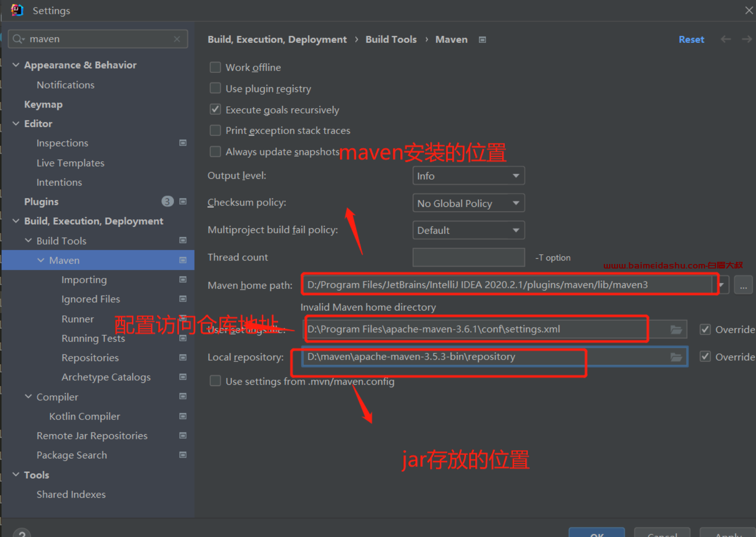Click the project icon next to Repositories
Screen dimensions: 756x537
183,357
